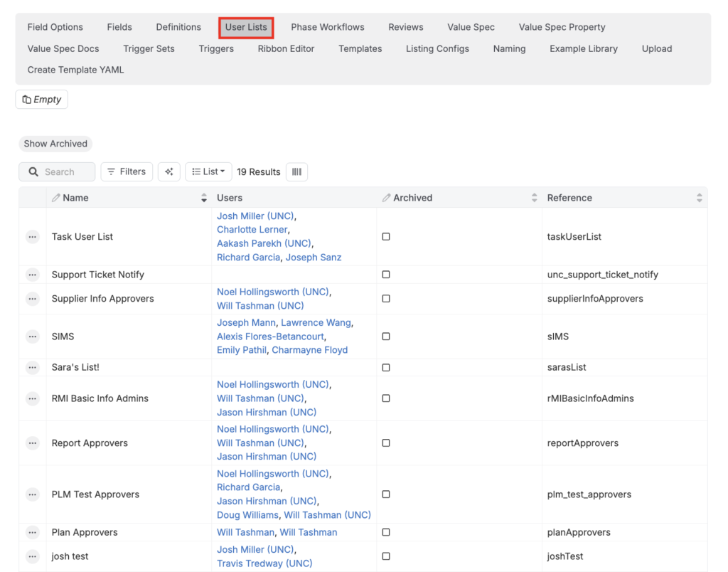Open the List view dropdown
The height and width of the screenshot is (572, 728).
[208, 172]
